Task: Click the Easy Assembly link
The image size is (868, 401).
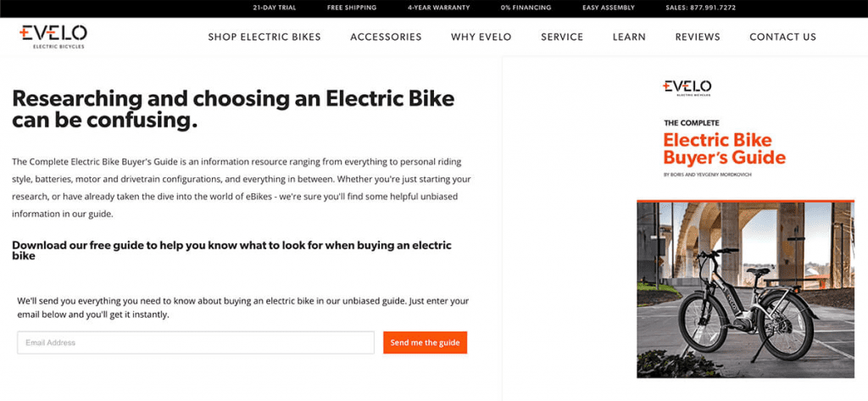Action: click(609, 8)
